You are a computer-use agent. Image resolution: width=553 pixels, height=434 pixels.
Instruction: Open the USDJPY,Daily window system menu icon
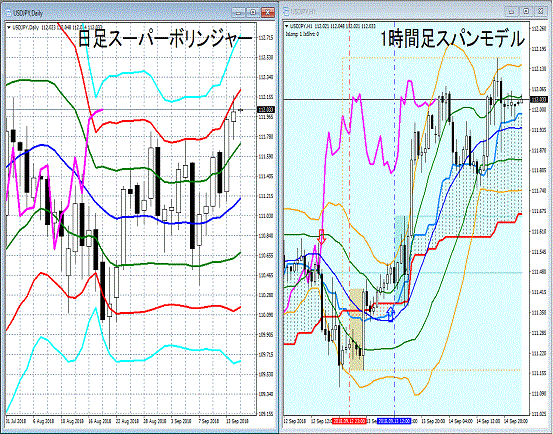[8, 13]
